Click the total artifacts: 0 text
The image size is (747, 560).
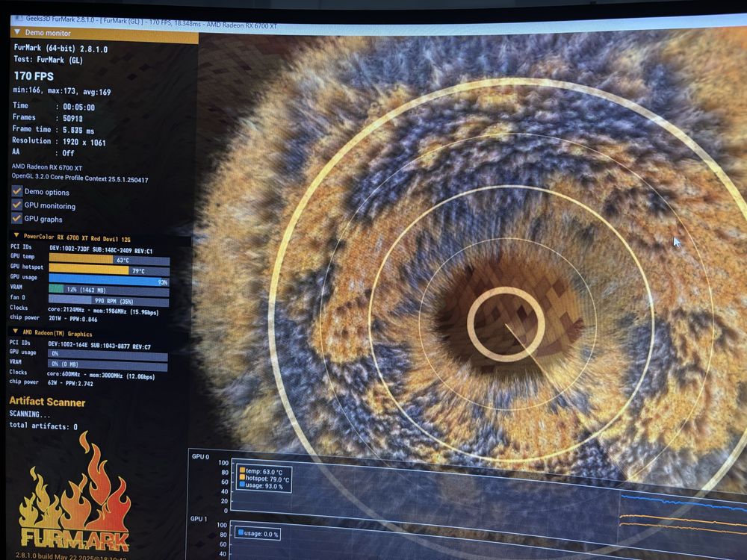[43, 426]
